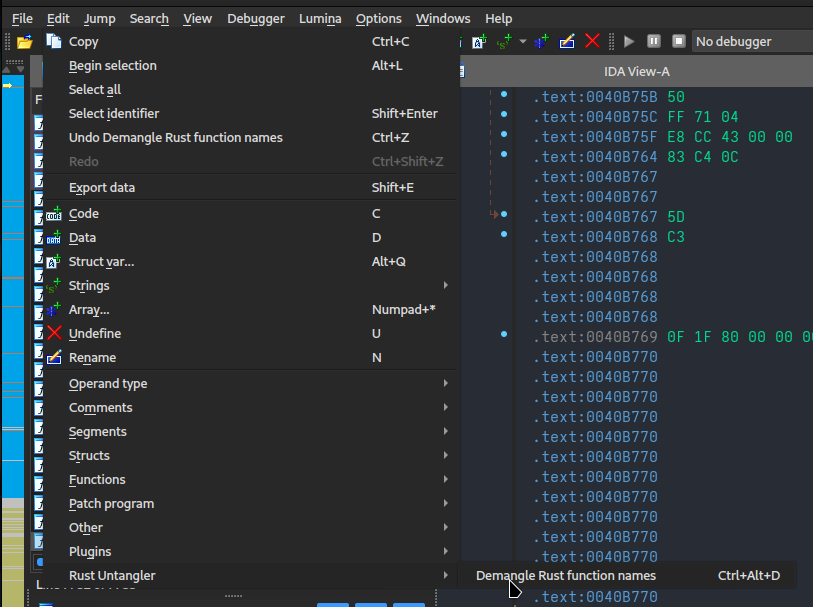The image size is (813, 607).
Task: Expand the Other submenu
Action: (x=445, y=527)
